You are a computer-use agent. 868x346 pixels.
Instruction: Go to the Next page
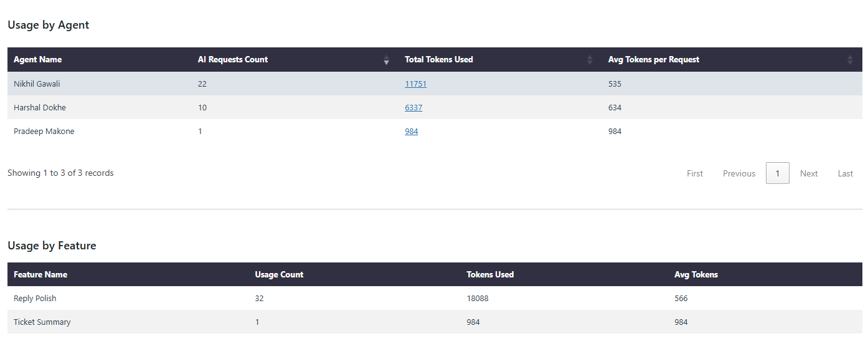point(809,173)
